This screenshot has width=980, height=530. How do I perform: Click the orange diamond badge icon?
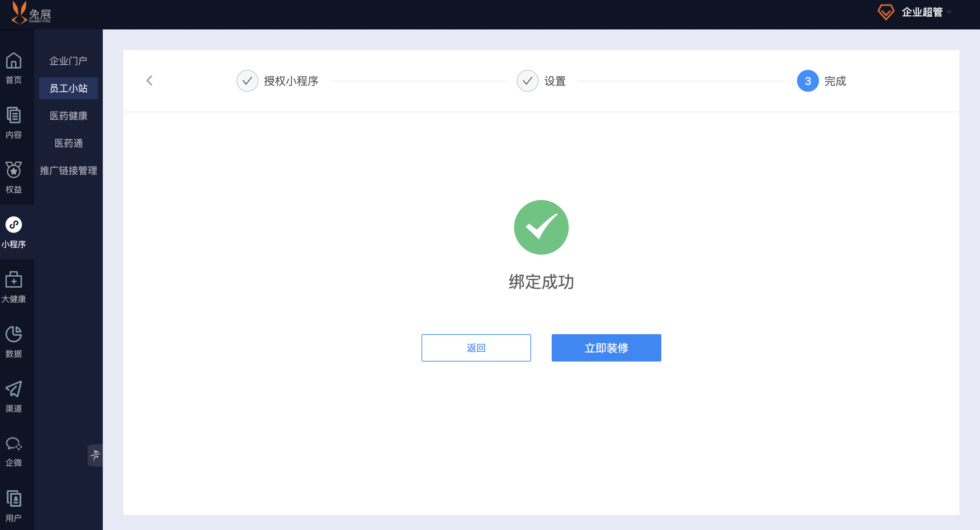886,12
